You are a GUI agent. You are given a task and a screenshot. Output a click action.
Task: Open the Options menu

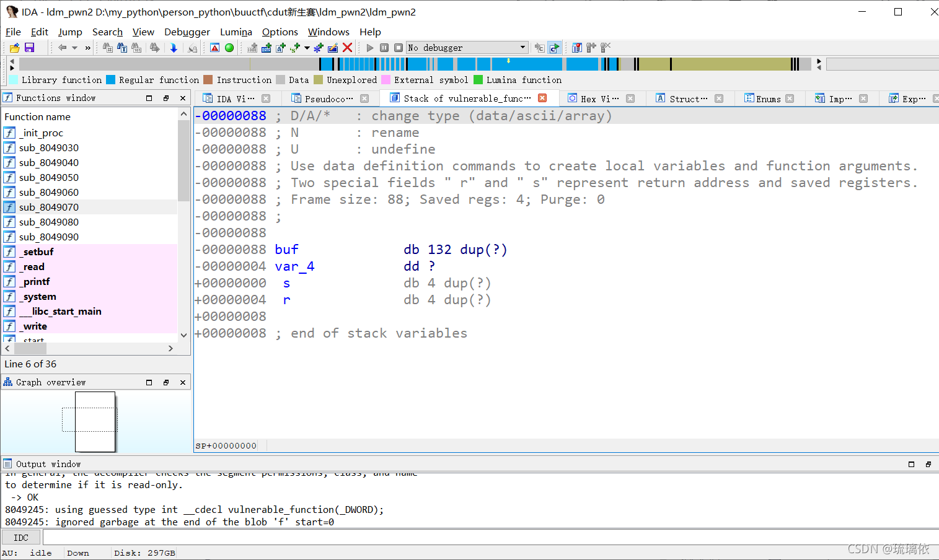tap(280, 32)
